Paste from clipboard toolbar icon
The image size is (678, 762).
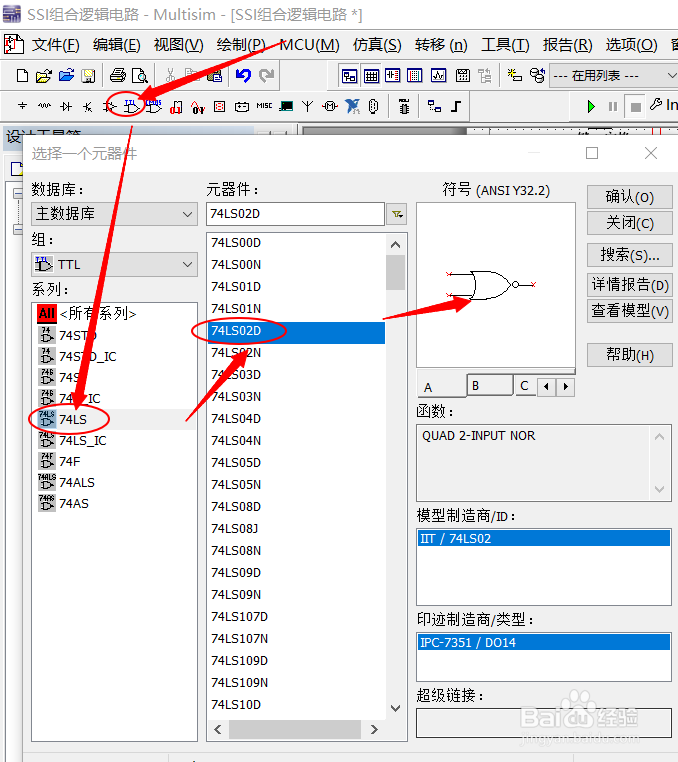coord(214,76)
